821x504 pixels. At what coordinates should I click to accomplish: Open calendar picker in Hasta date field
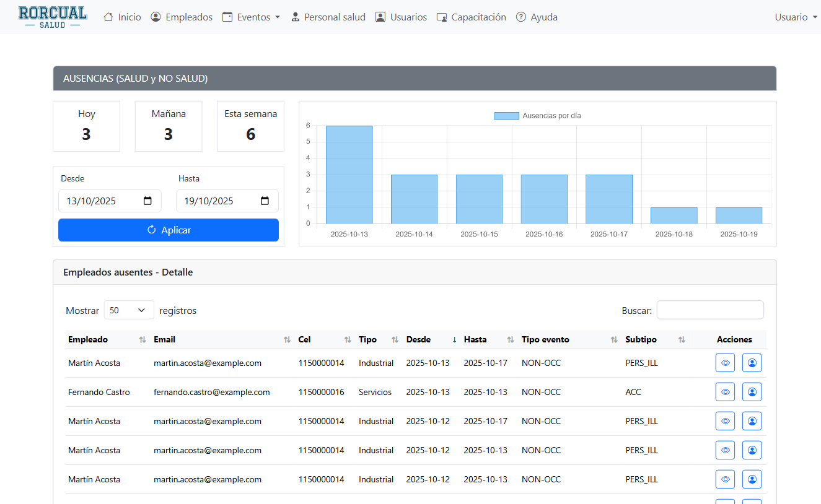click(x=265, y=201)
